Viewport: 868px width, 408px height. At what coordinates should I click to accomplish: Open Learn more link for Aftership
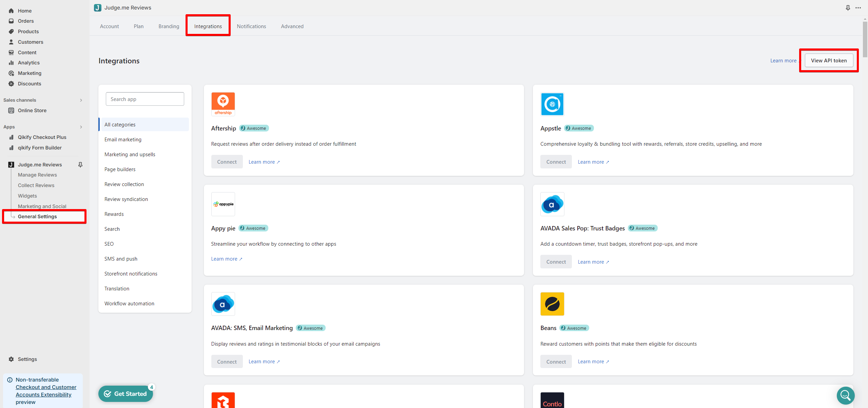264,162
